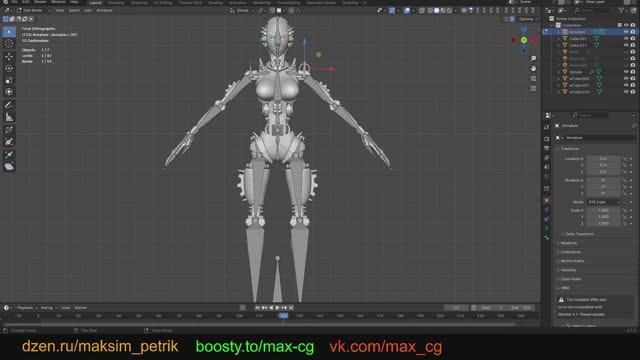Expand the Collections panel
640x360 pixels.
[570, 252]
